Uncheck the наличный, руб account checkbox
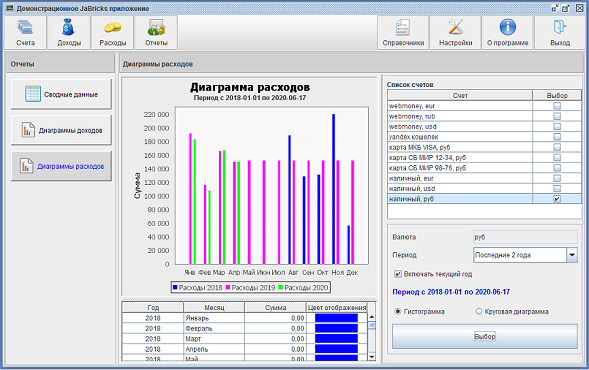The height and width of the screenshot is (370, 589). [x=557, y=199]
